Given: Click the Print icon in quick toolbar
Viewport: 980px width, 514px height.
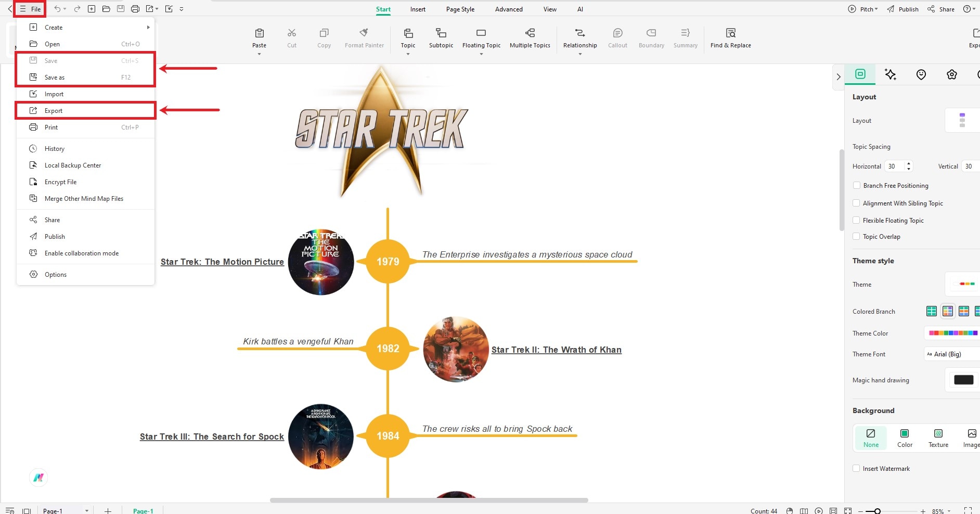Looking at the screenshot, I should [x=135, y=9].
